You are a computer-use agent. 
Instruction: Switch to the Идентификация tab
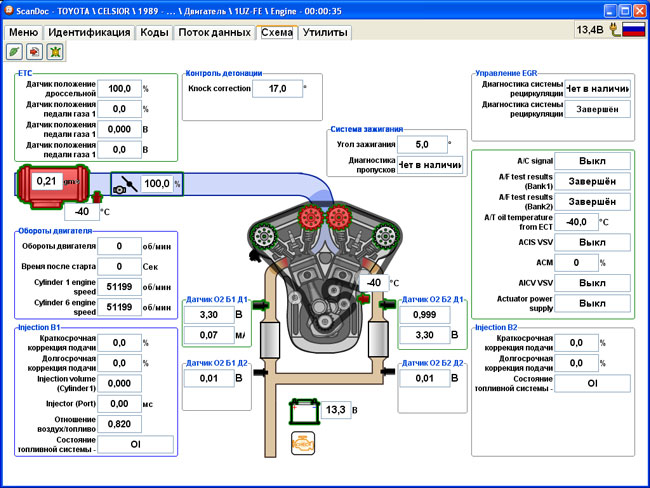tap(89, 32)
